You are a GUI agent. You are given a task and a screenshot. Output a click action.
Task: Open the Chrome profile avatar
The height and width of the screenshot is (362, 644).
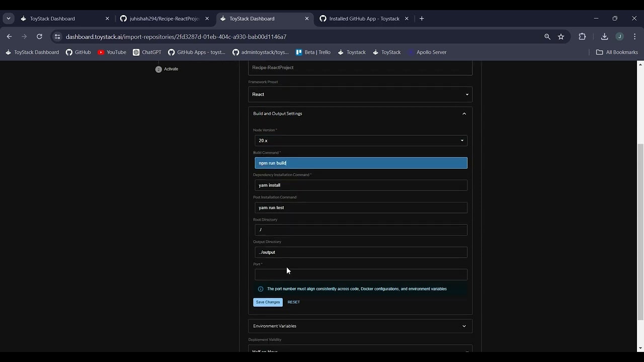[619, 36]
